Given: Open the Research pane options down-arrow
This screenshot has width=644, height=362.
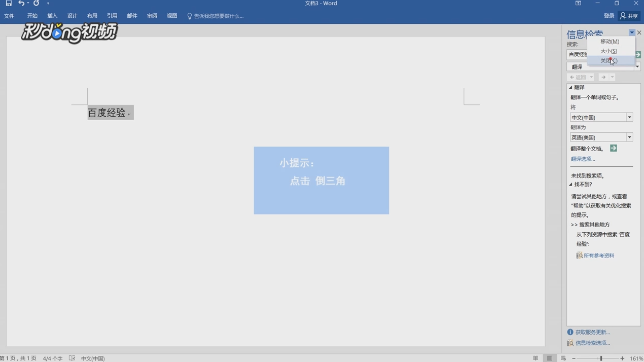Looking at the screenshot, I should pos(632,32).
